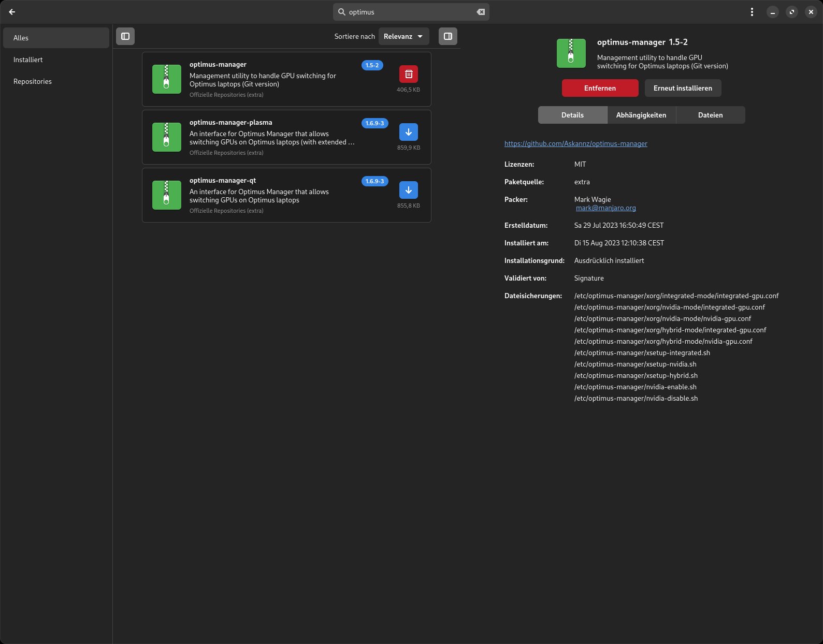This screenshot has height=644, width=823.
Task: Click the 1.6.9-3 badge for optimus-manager-plasma
Action: coord(374,123)
